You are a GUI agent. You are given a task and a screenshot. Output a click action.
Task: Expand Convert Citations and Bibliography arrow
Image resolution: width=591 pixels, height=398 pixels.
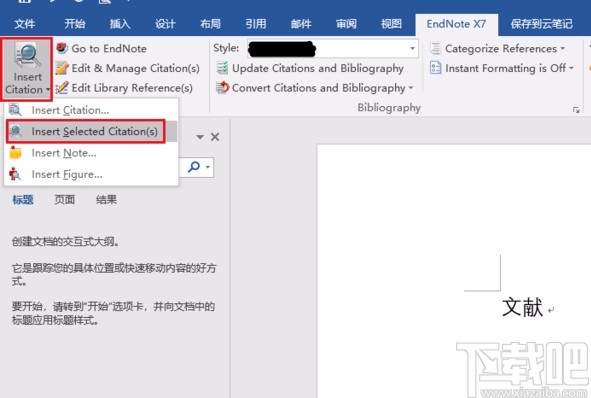(410, 88)
